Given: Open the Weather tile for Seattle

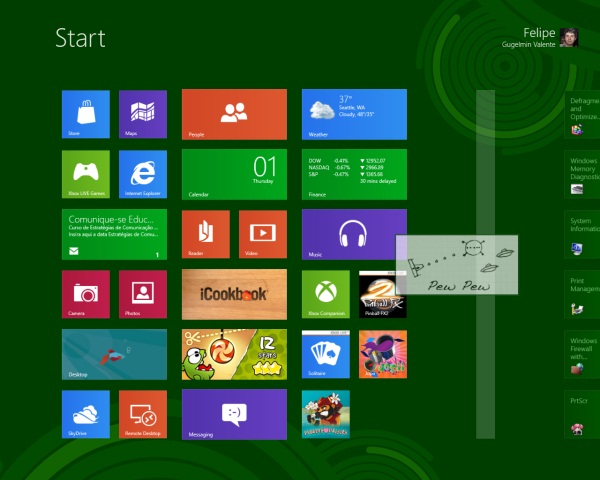Looking at the screenshot, I should tap(354, 114).
